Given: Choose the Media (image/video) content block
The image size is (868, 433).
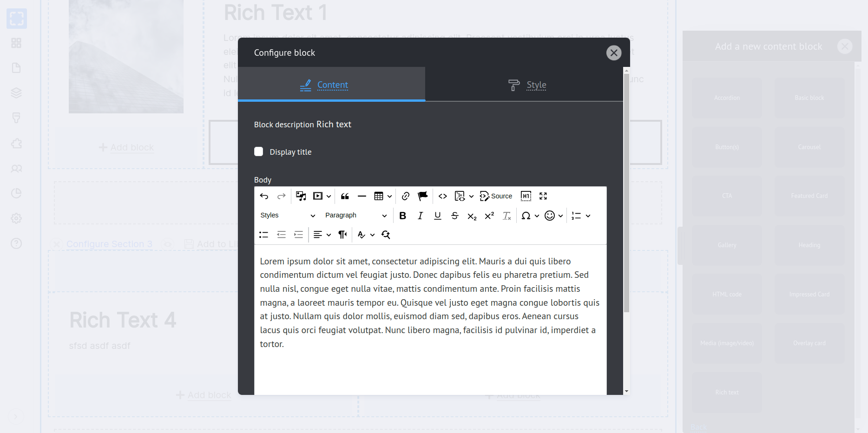Looking at the screenshot, I should pos(727,343).
